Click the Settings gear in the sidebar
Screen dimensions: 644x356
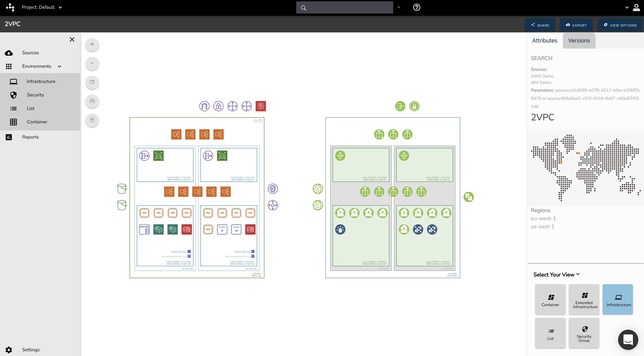tap(9, 350)
